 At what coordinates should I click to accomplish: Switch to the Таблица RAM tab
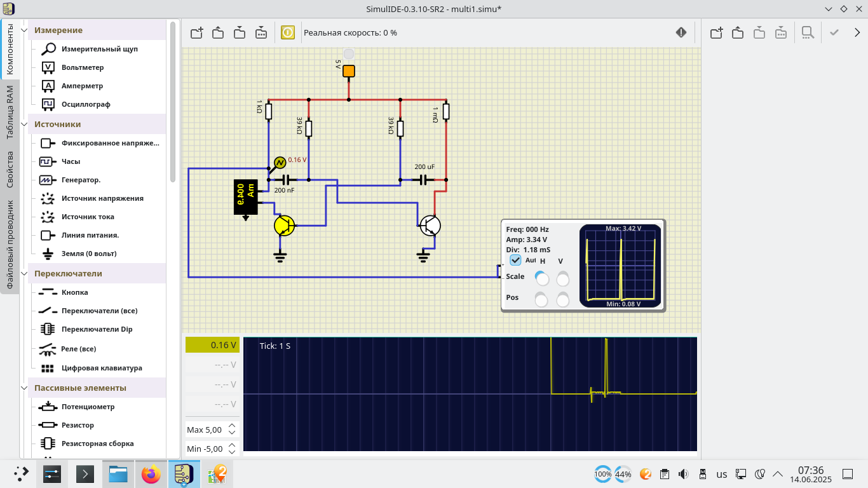(x=10, y=112)
